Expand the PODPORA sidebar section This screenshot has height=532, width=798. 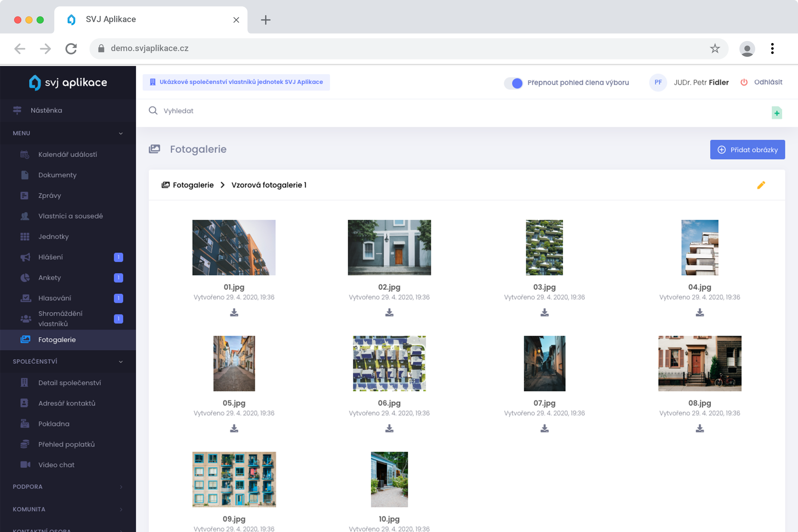[x=121, y=487]
